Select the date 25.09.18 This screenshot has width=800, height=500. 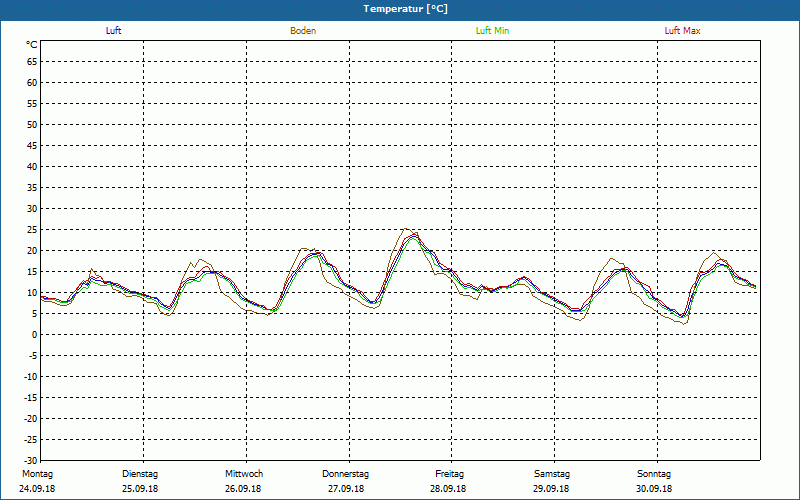click(x=140, y=489)
